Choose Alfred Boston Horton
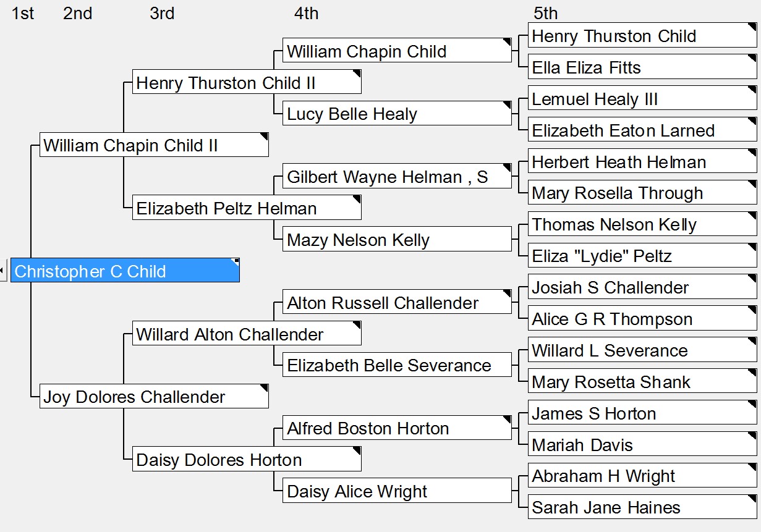The height and width of the screenshot is (532, 761). coord(398,428)
